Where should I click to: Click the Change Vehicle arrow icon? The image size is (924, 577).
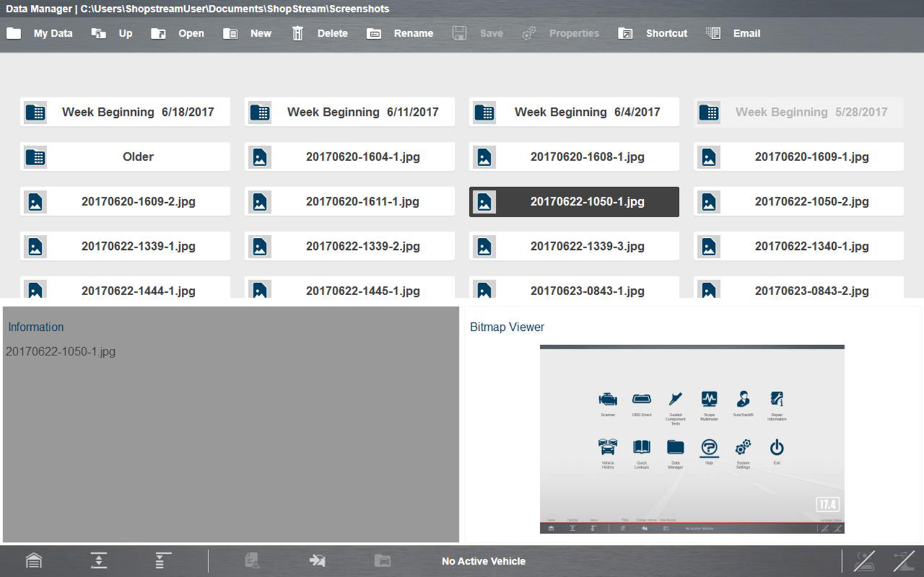tap(317, 561)
